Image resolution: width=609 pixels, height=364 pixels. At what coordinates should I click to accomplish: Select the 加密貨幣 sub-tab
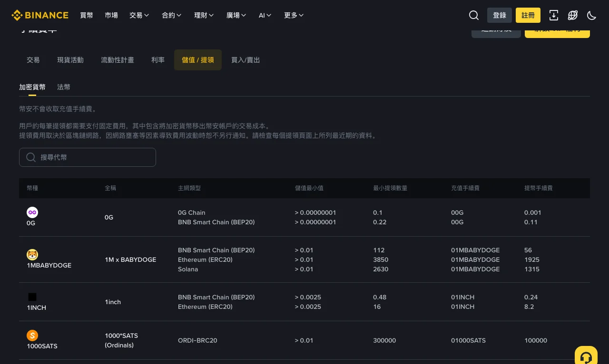pyautogui.click(x=32, y=87)
